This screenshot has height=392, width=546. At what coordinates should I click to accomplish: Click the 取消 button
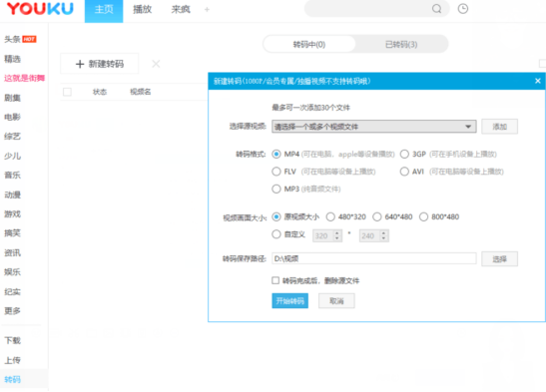(336, 301)
